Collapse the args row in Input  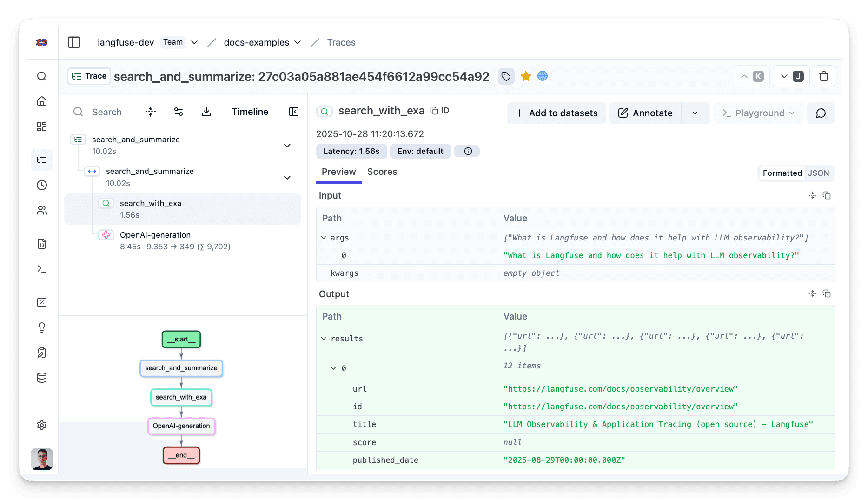(x=324, y=238)
